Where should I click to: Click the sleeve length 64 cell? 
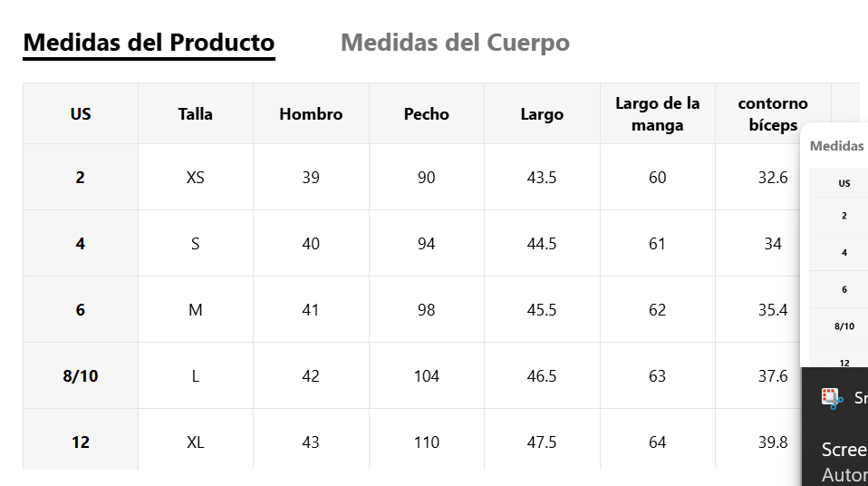click(658, 442)
